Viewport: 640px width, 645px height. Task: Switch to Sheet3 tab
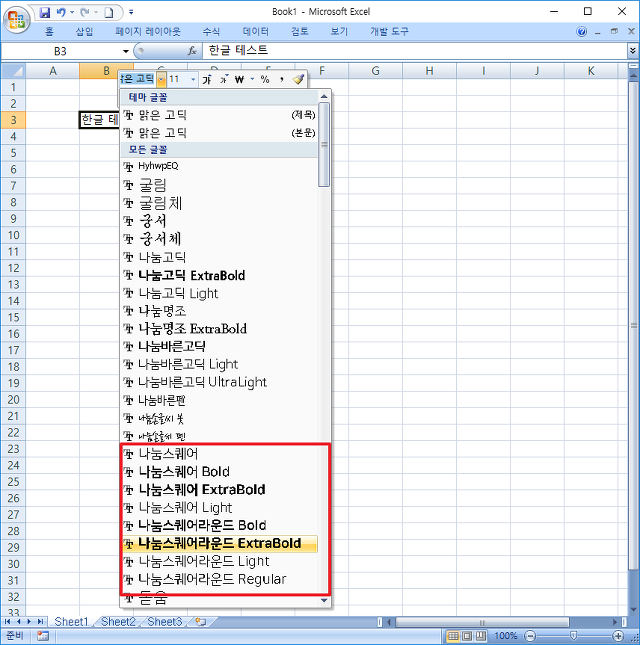coord(165,621)
